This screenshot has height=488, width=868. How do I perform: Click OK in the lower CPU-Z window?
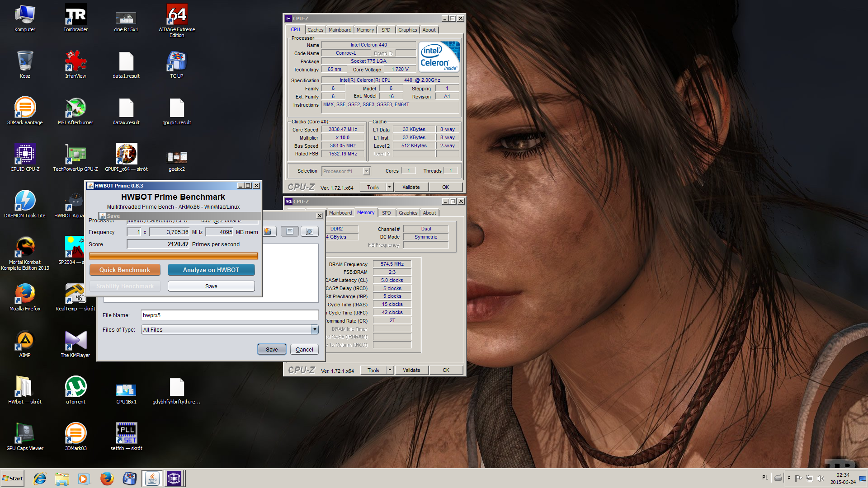(446, 370)
